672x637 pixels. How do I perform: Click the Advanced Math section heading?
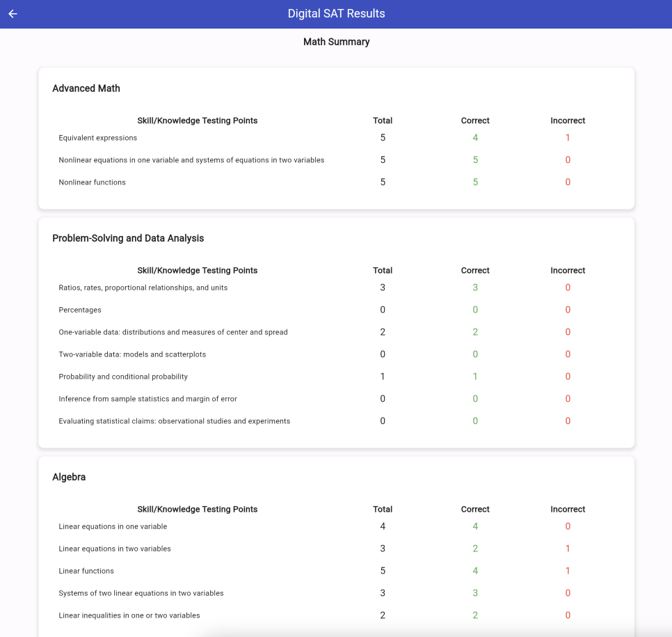click(x=86, y=88)
